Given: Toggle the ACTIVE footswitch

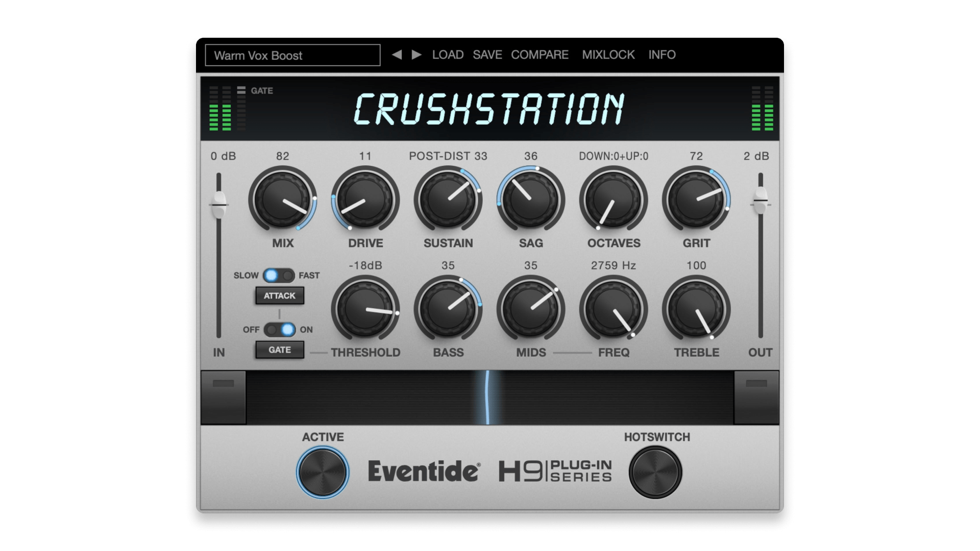Looking at the screenshot, I should [x=323, y=471].
